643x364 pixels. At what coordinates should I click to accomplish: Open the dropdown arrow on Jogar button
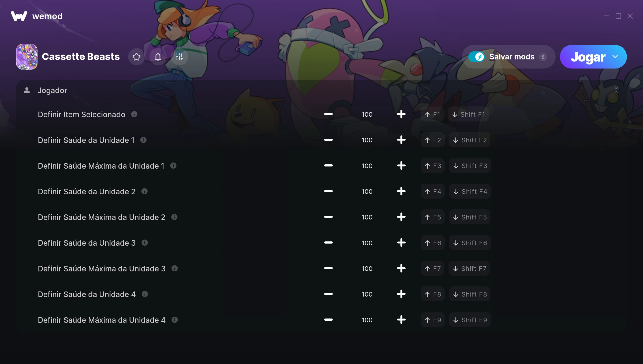click(x=615, y=57)
